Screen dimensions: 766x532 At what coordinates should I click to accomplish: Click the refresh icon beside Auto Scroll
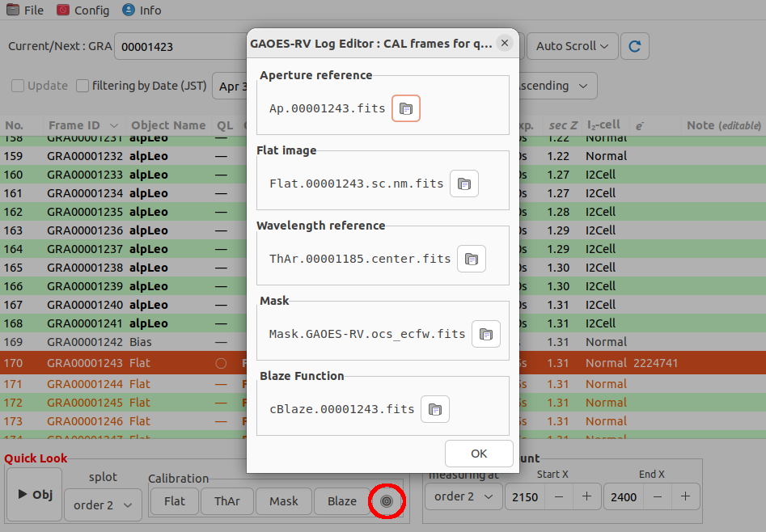click(x=635, y=46)
